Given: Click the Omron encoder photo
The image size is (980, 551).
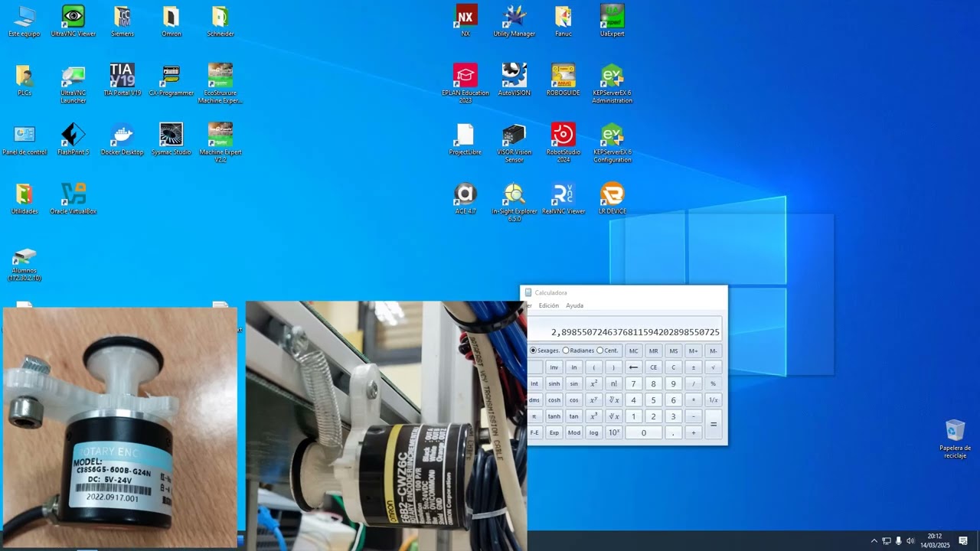Looking at the screenshot, I should [386, 425].
